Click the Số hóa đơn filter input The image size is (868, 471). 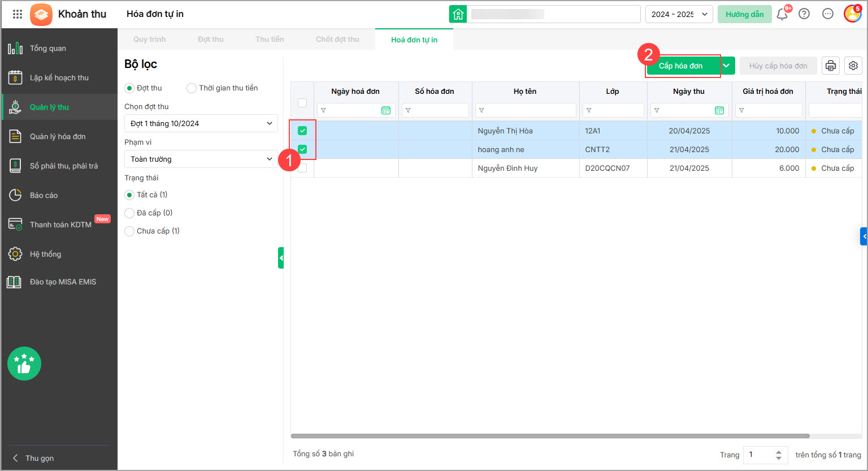tap(435, 110)
